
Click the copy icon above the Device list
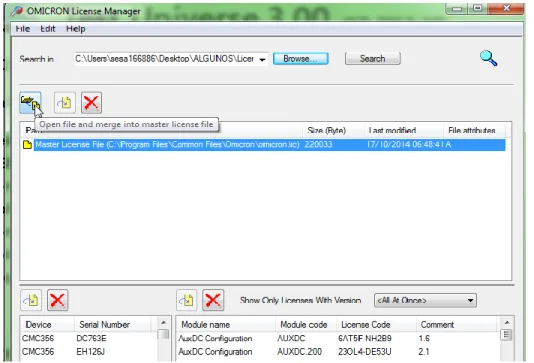[x=31, y=300]
